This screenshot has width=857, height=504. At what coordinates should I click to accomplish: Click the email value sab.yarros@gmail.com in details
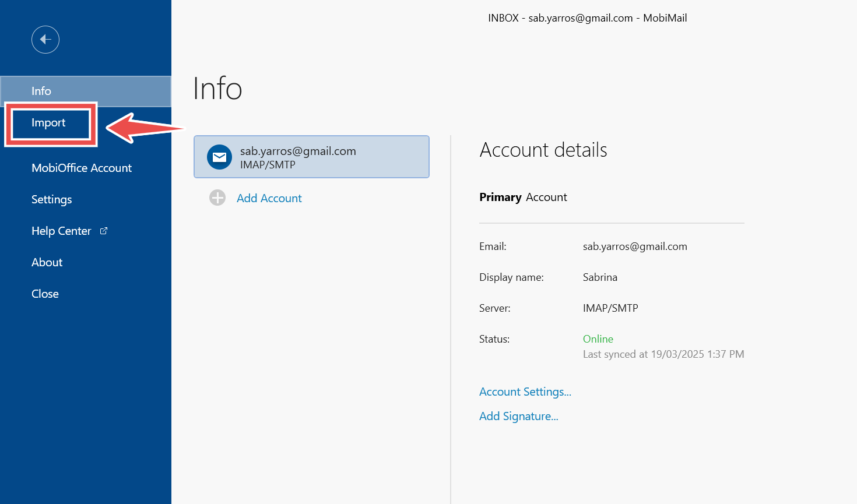[635, 246]
